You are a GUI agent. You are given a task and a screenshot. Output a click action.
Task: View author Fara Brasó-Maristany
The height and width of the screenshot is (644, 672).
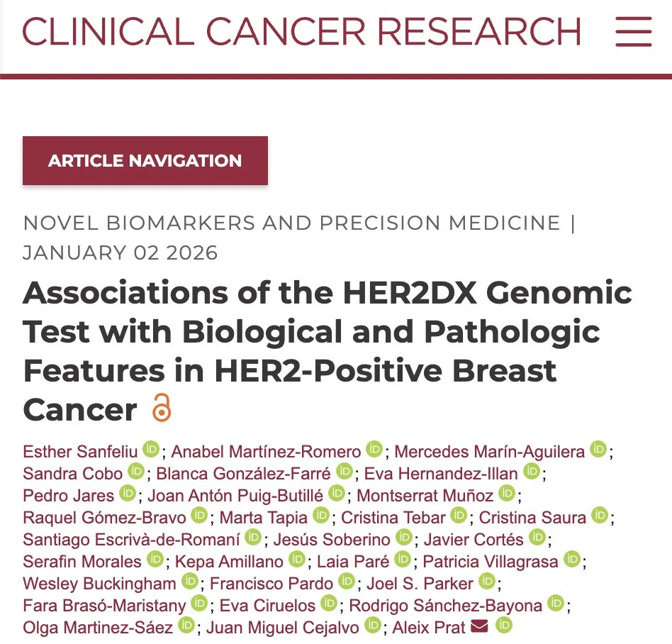pos(104,606)
